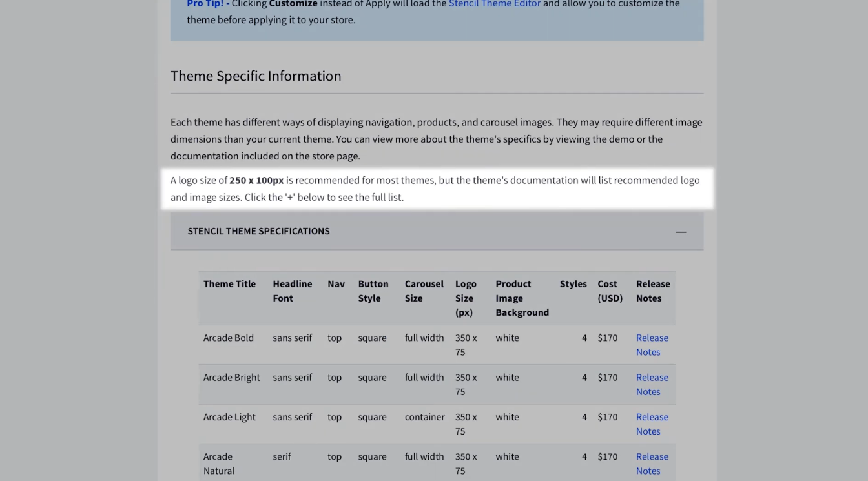Click the Theme Title column header
868x481 pixels.
(x=229, y=284)
